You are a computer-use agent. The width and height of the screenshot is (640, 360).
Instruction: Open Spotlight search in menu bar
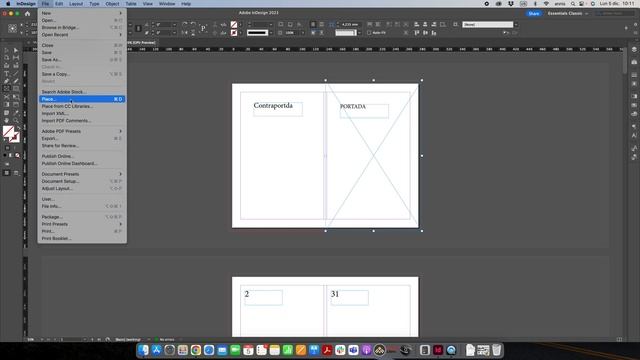tap(573, 4)
